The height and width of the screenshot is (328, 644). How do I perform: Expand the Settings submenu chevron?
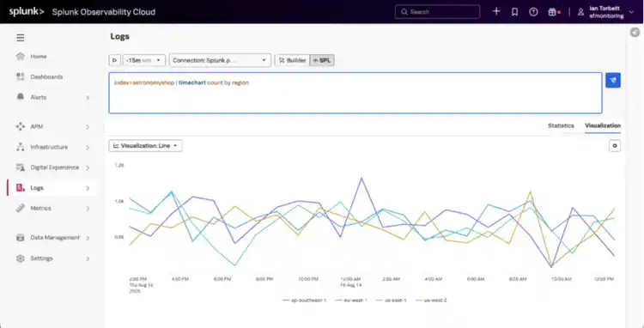88,258
